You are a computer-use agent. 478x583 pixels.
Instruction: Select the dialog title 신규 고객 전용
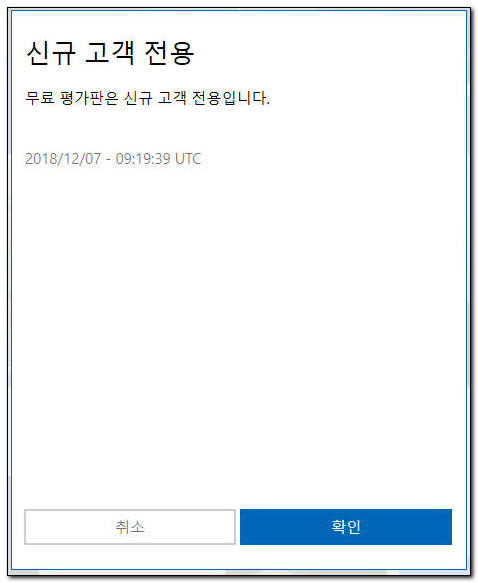[x=110, y=53]
